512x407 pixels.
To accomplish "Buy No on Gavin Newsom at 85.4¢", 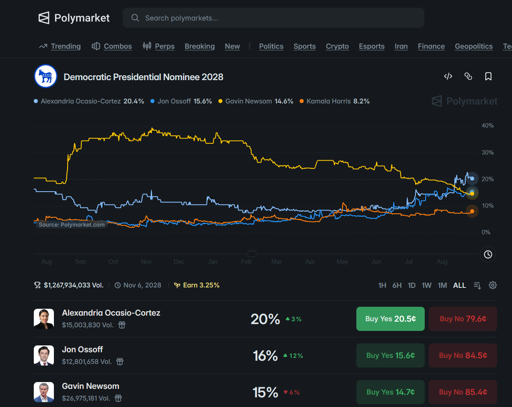I will click(x=463, y=392).
